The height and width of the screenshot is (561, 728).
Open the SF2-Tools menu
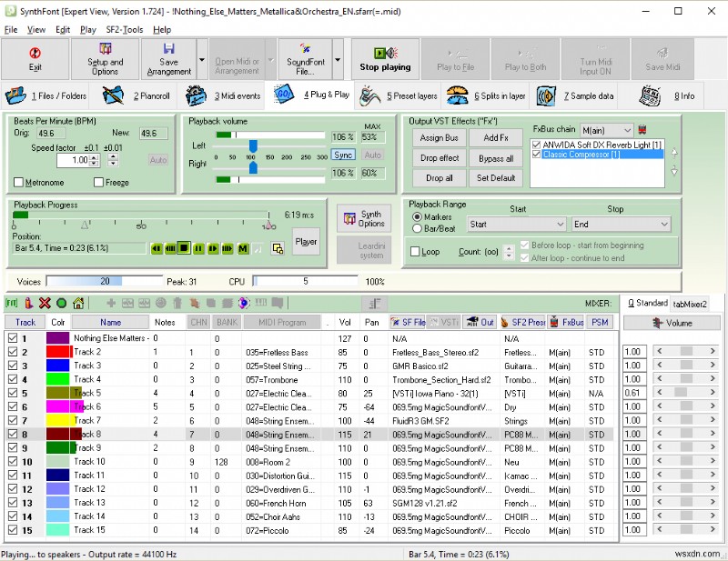(x=122, y=29)
